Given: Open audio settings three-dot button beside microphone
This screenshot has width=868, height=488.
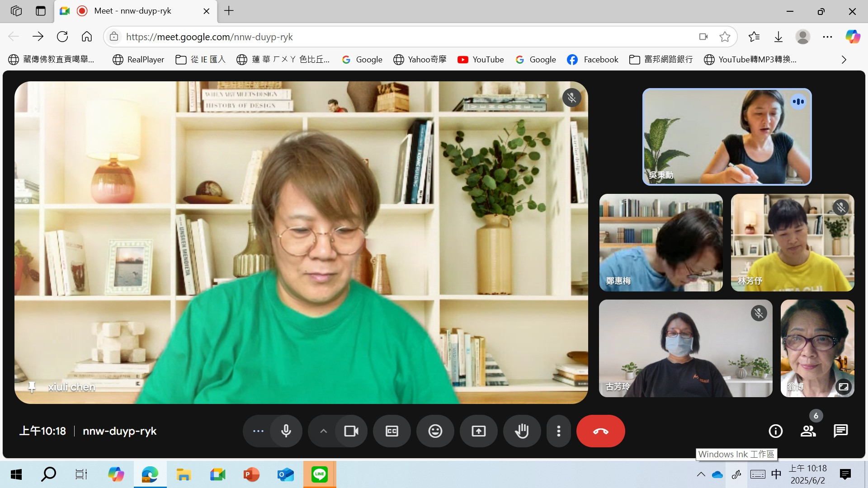Looking at the screenshot, I should 258,431.
